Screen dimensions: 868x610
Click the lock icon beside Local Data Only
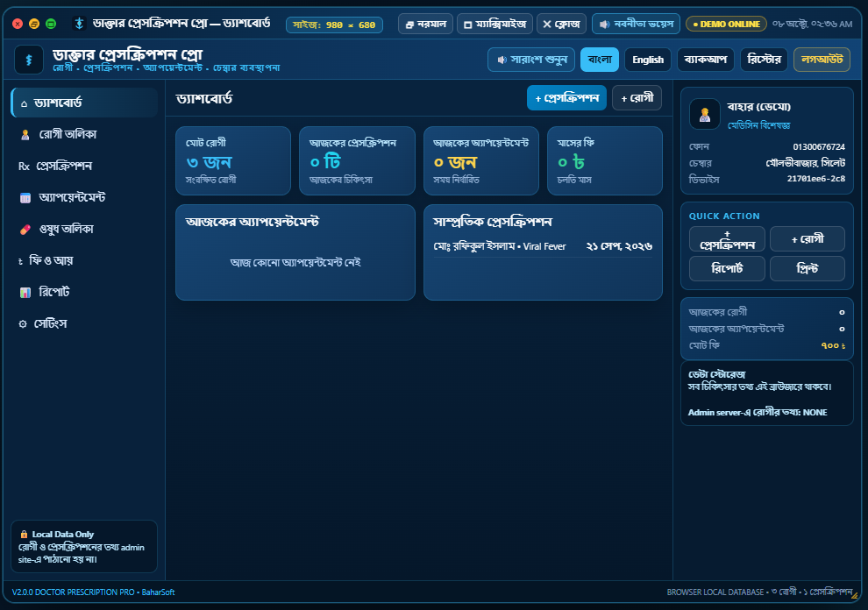click(x=24, y=534)
